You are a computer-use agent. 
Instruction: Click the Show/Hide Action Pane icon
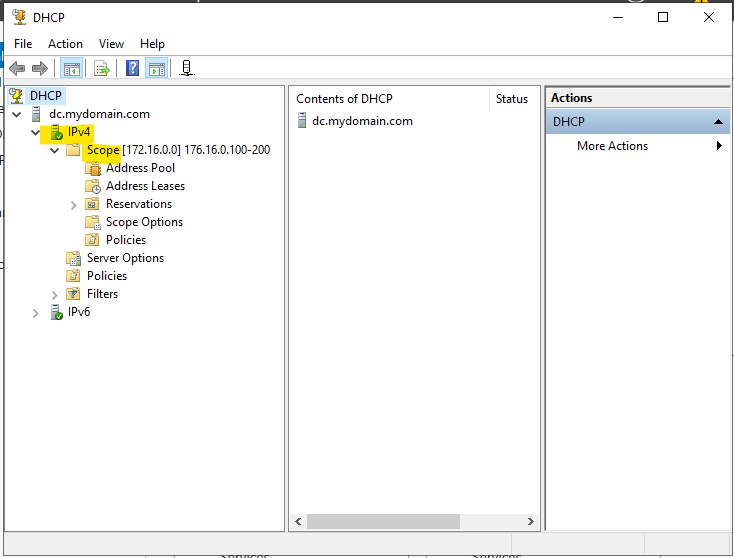pyautogui.click(x=156, y=68)
